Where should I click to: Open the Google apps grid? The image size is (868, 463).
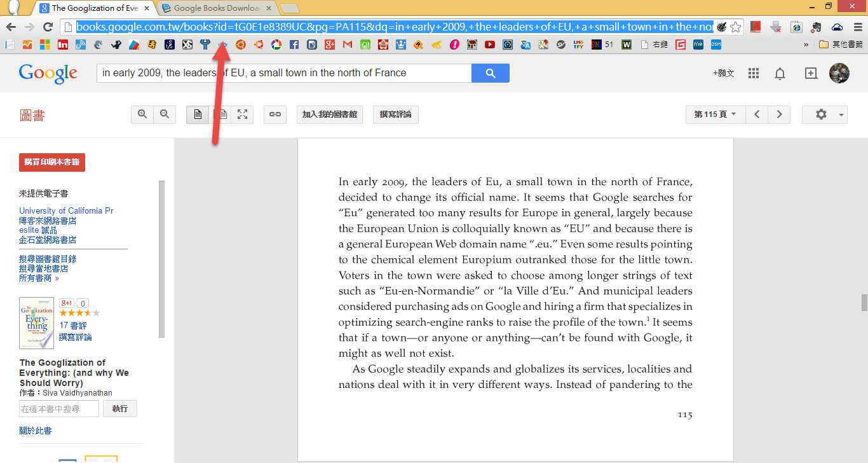[x=754, y=73]
